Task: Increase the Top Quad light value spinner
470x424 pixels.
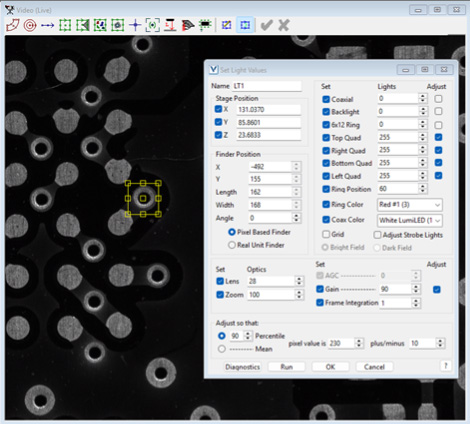Action: click(x=423, y=135)
